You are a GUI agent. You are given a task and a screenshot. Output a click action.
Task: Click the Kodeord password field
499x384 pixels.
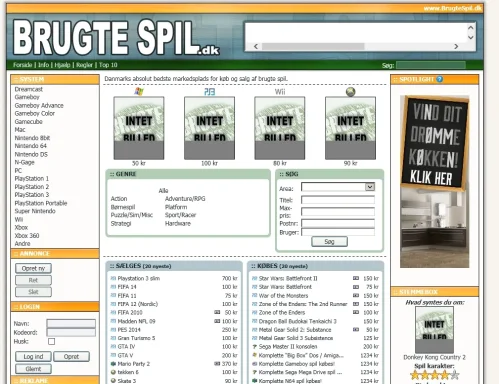[x=71, y=332]
